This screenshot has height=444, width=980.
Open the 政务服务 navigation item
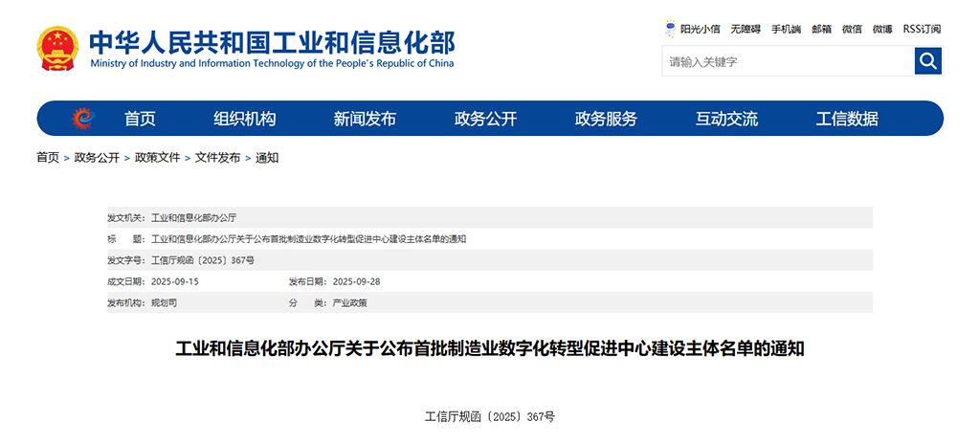(606, 119)
